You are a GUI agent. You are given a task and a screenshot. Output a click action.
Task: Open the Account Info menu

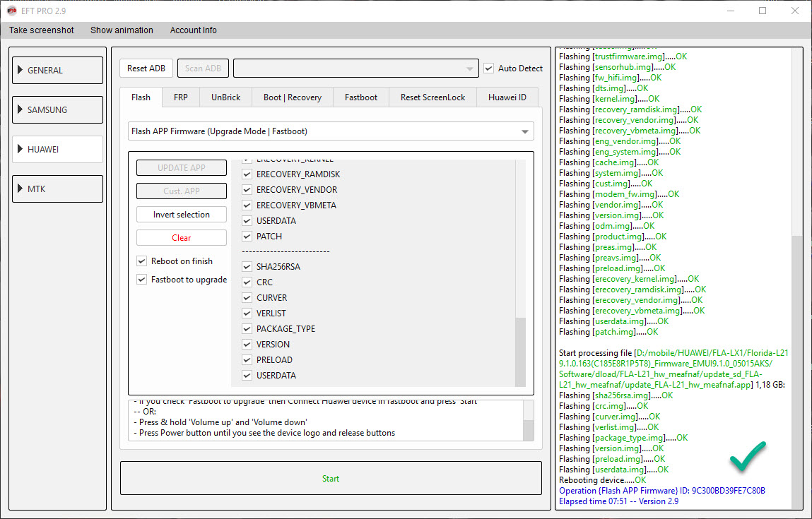[x=193, y=30]
